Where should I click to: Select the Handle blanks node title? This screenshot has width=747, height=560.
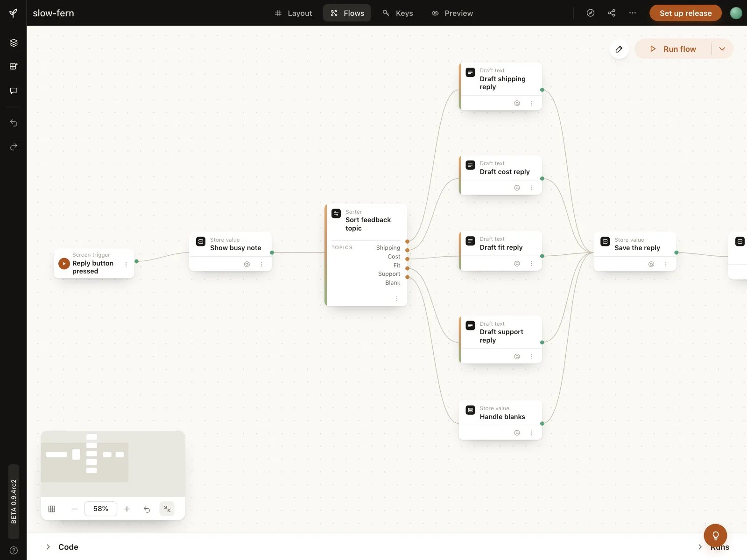click(x=502, y=417)
